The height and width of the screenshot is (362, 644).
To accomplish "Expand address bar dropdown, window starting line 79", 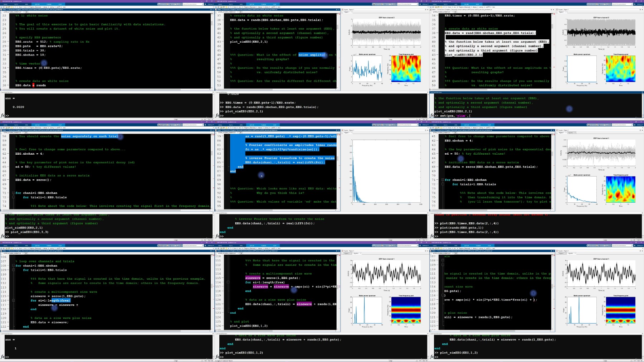I will [428, 128].
